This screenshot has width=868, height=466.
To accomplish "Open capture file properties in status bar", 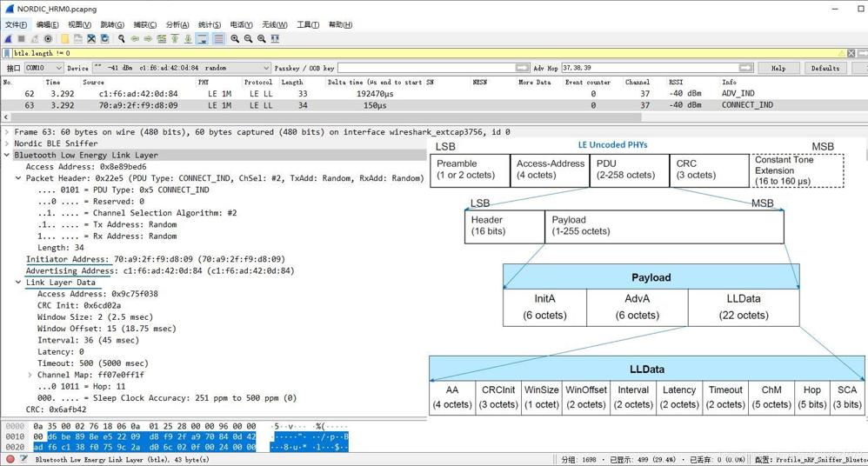I will [23, 459].
